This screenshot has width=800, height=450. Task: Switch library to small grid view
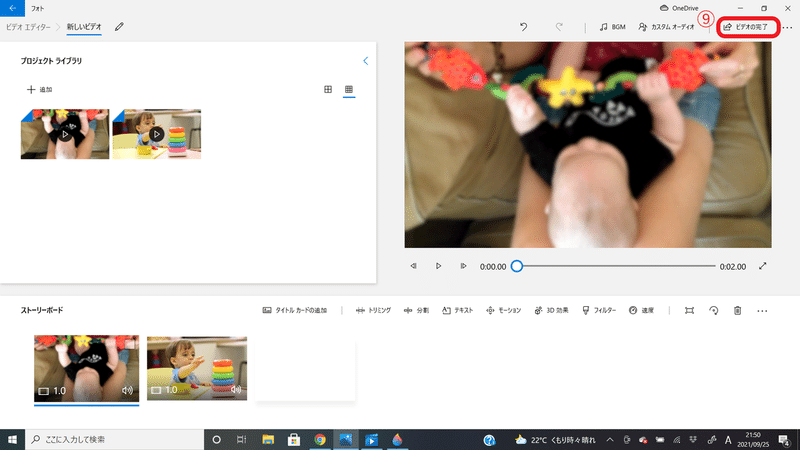[x=349, y=89]
